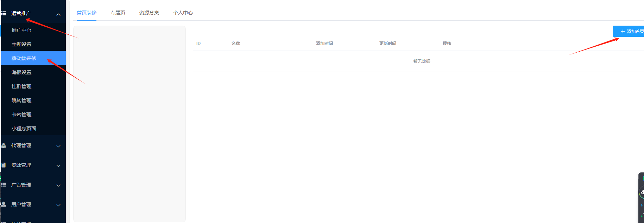Open 社群管理 in the sidebar

(x=33, y=86)
